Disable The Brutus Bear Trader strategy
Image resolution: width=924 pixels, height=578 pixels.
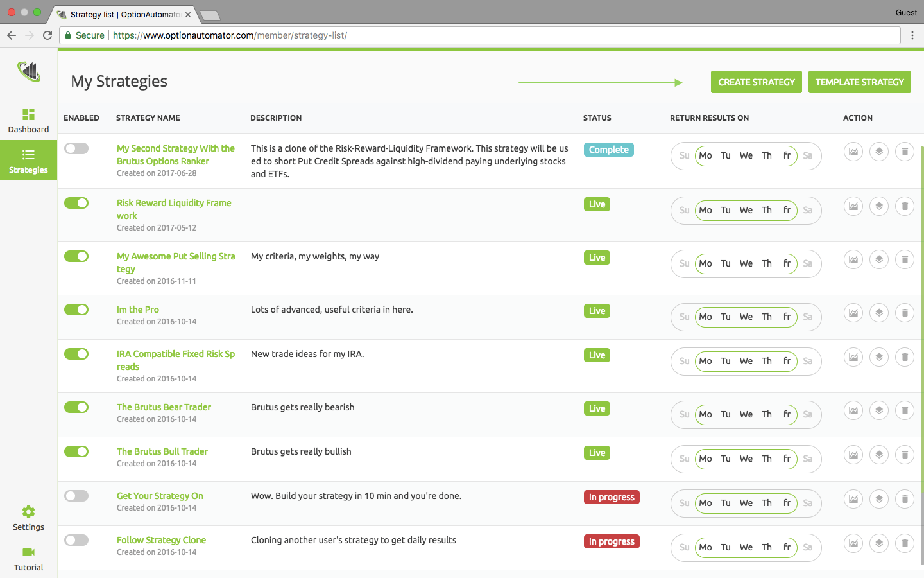[x=76, y=407]
